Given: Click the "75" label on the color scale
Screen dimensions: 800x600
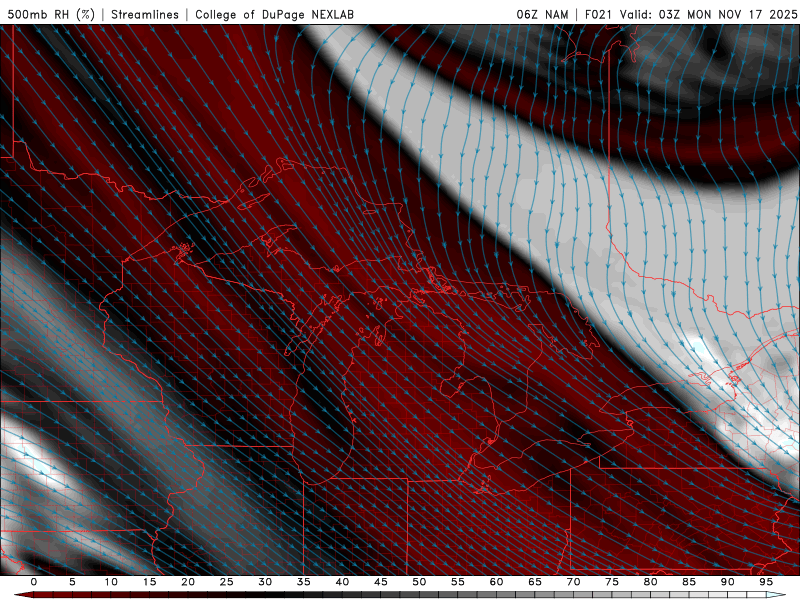Looking at the screenshot, I should 612,582.
